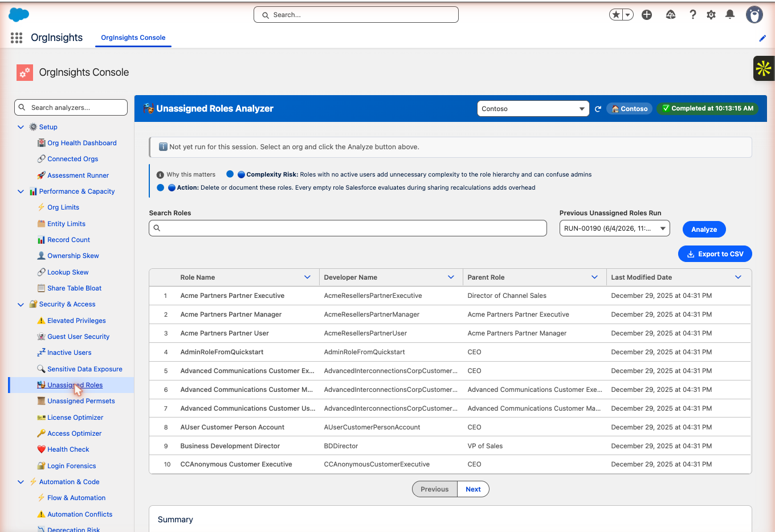Open Favorites list dropdown arrow
Image resolution: width=775 pixels, height=532 pixels.
(628, 15)
